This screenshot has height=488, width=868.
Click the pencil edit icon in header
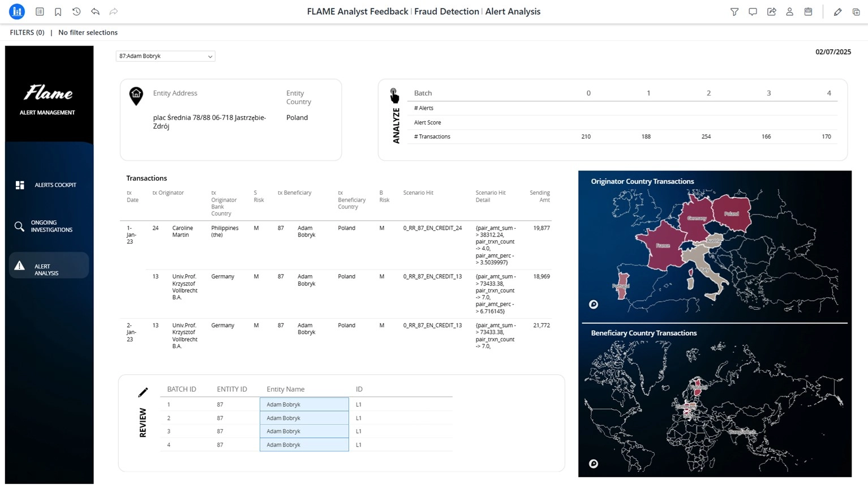[837, 11]
